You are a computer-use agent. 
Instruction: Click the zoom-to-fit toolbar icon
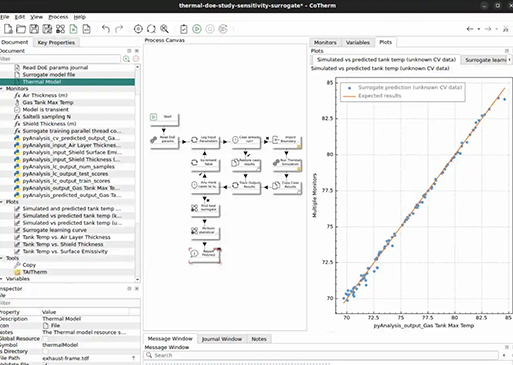tap(151, 29)
